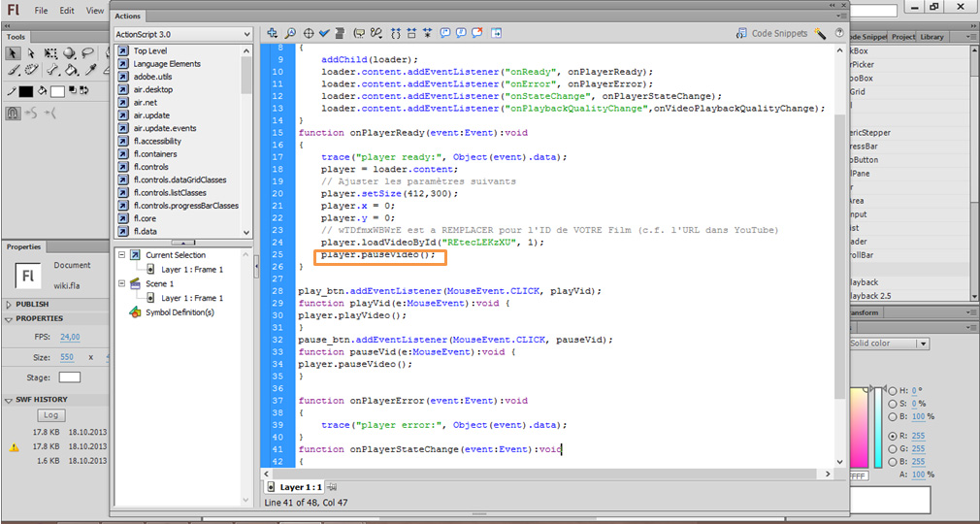Open the Edit menu
This screenshot has height=524, width=980.
66,11
